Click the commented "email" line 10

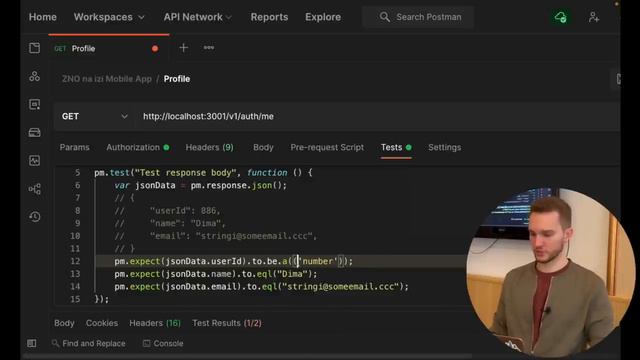(x=216, y=236)
